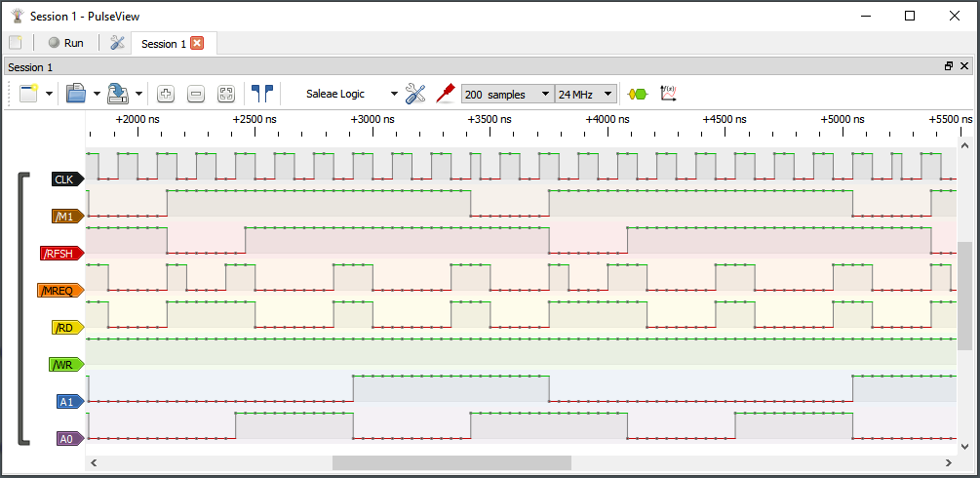Click the open file folder icon
The width and height of the screenshot is (980, 478).
(75, 94)
